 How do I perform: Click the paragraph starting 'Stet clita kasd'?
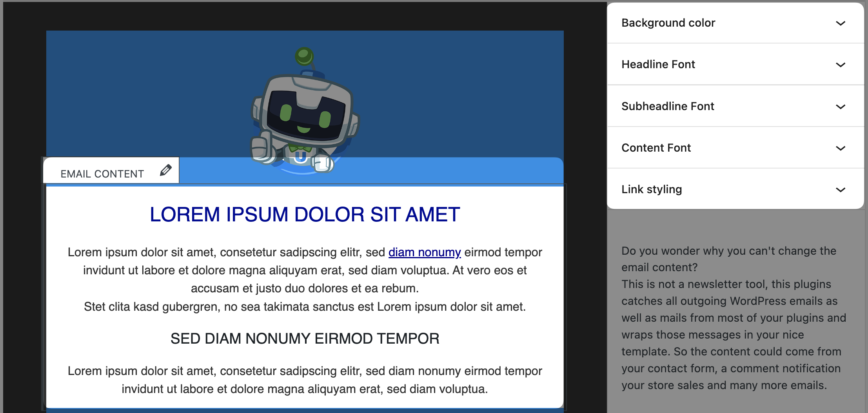(305, 307)
